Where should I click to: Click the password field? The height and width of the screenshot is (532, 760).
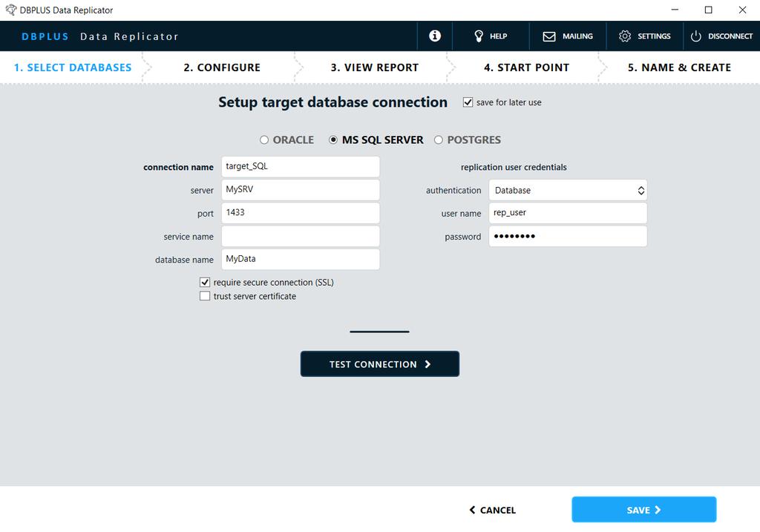tap(568, 237)
